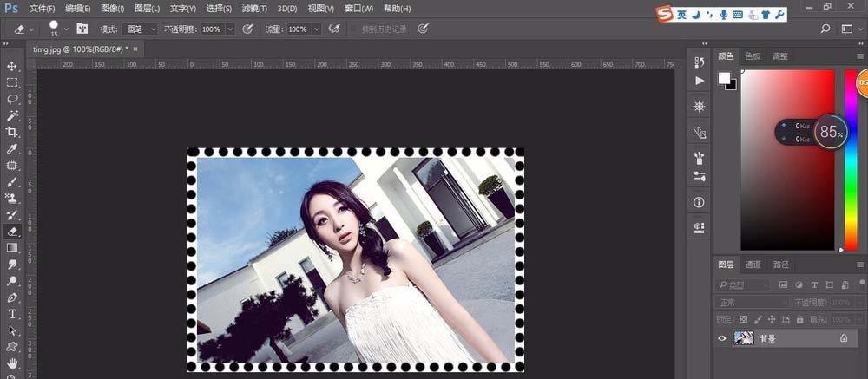Toggle airbrush build-up next to 流量
The width and height of the screenshot is (868, 379).
click(x=333, y=29)
